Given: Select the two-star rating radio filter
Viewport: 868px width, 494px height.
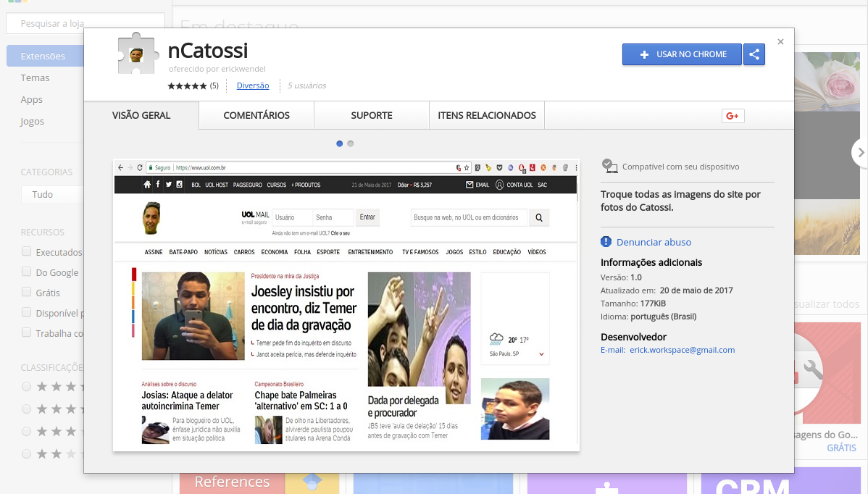Looking at the screenshot, I should click(x=26, y=454).
